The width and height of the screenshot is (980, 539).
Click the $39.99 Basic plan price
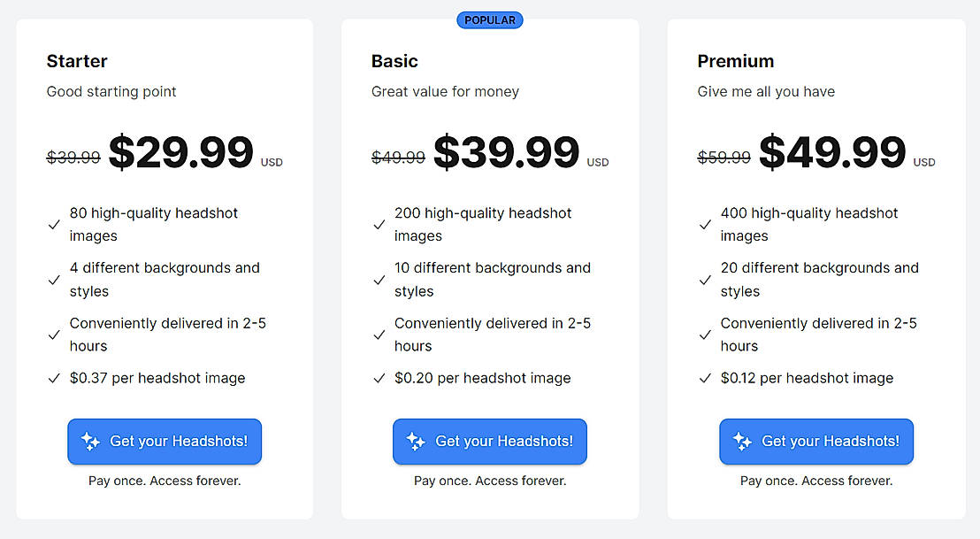click(506, 152)
